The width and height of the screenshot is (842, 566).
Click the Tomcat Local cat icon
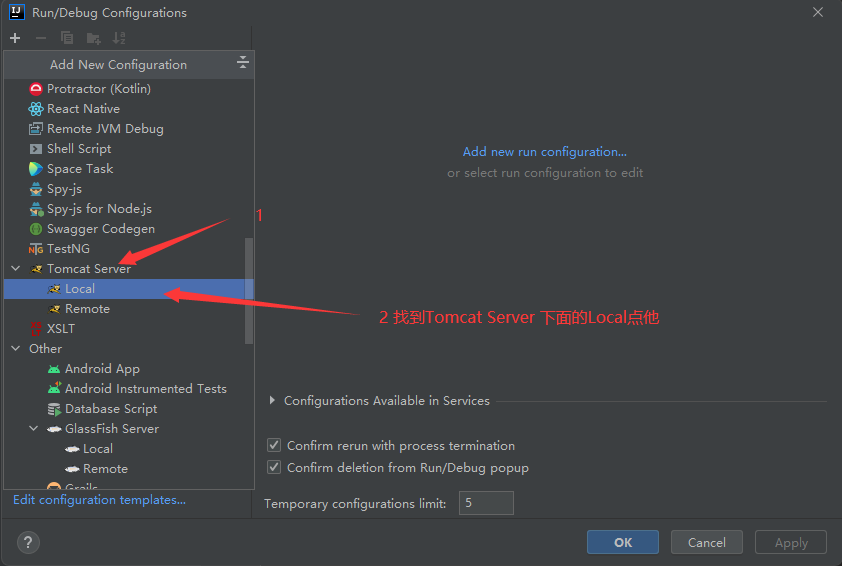[54, 289]
